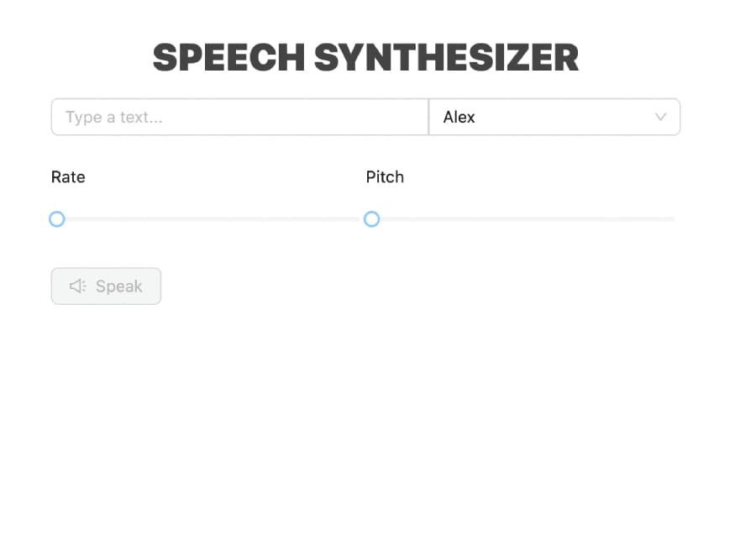
Task: Click the SPEECH SYNTHESIZER heading
Action: point(365,58)
